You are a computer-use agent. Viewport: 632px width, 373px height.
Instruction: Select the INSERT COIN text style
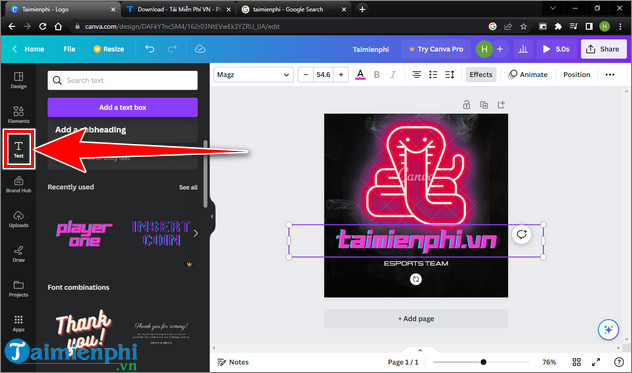(x=161, y=233)
